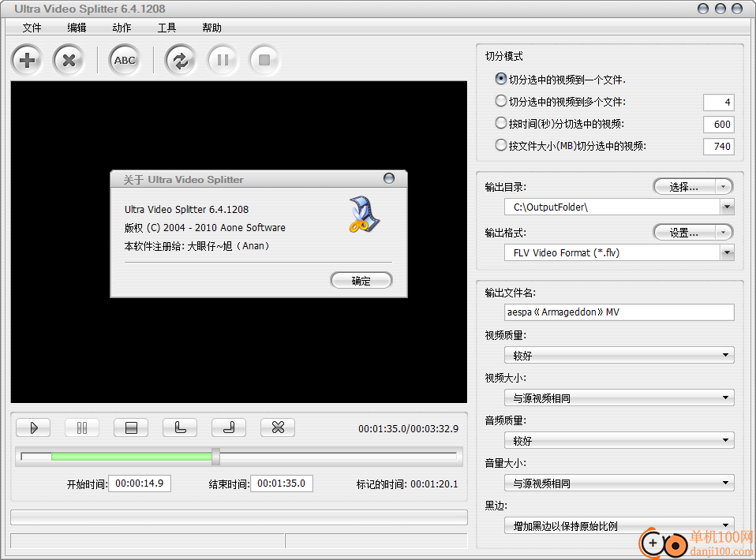Open the arrow beside the 选择... button
Screen dimensions: 756x560
724,187
